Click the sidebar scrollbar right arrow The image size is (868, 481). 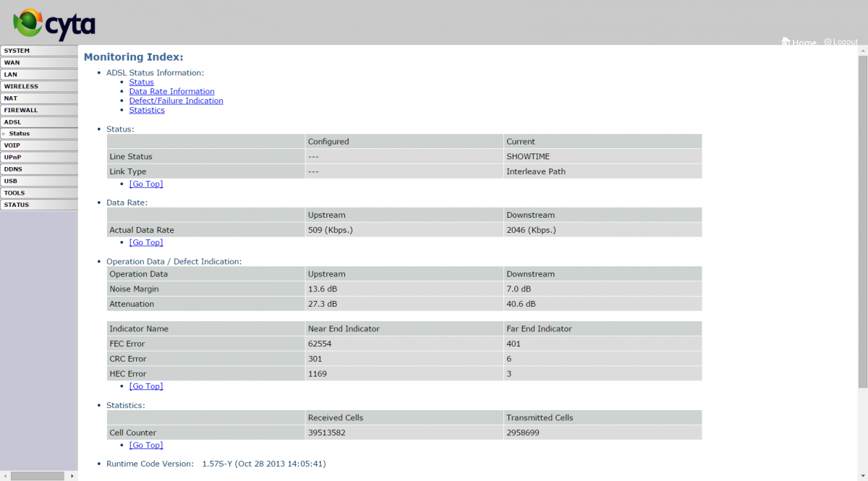72,476
